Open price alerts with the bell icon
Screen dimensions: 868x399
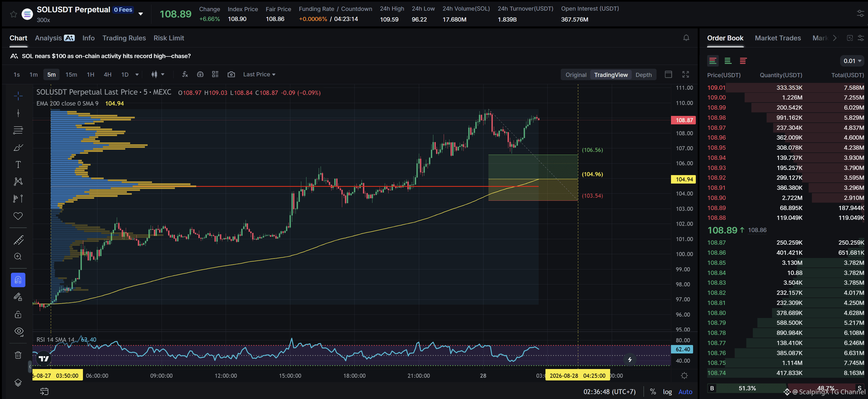coord(686,38)
